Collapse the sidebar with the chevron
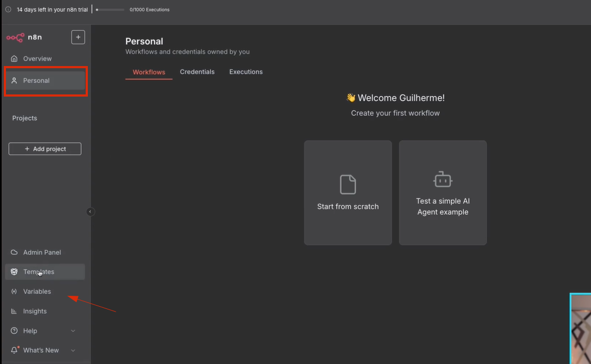 click(x=90, y=212)
